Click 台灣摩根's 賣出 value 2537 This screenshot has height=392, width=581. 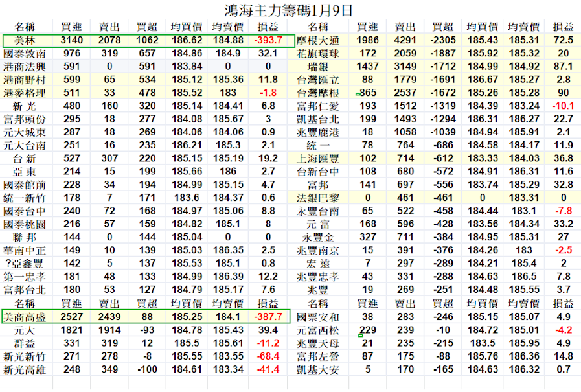coord(405,93)
